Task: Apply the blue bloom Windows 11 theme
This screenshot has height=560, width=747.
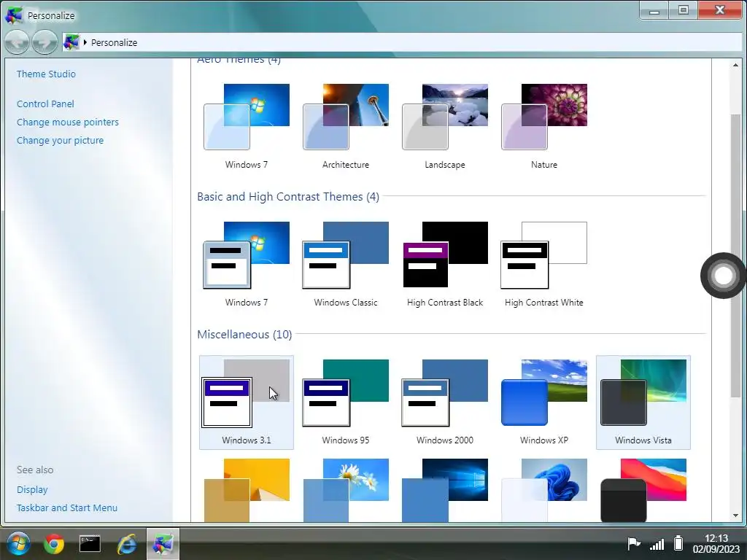Action: [543, 490]
